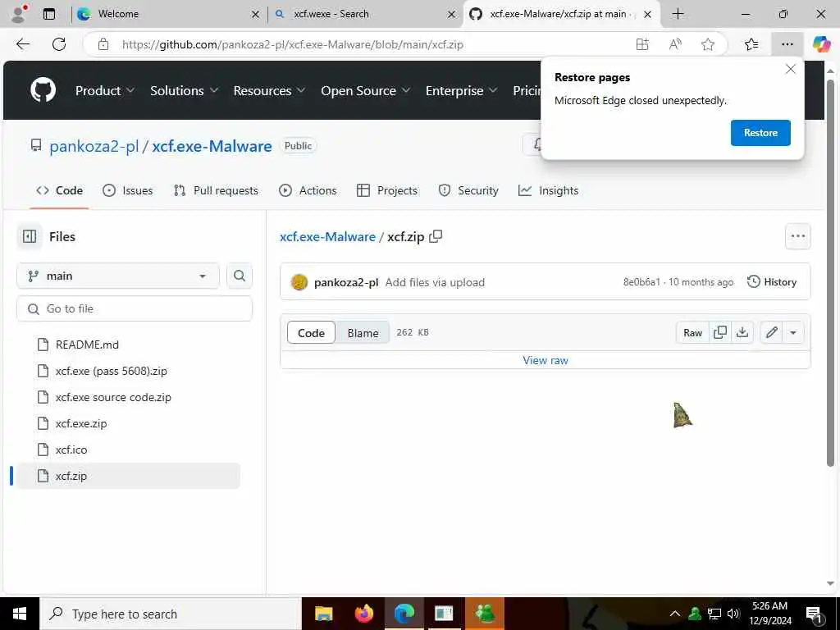Click the Restore button

coord(760,132)
